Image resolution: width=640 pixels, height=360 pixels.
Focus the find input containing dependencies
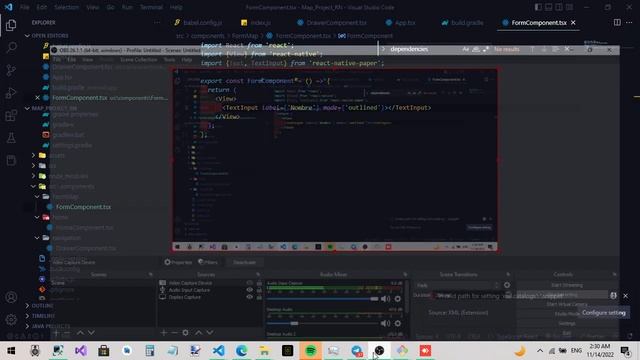pyautogui.click(x=424, y=49)
